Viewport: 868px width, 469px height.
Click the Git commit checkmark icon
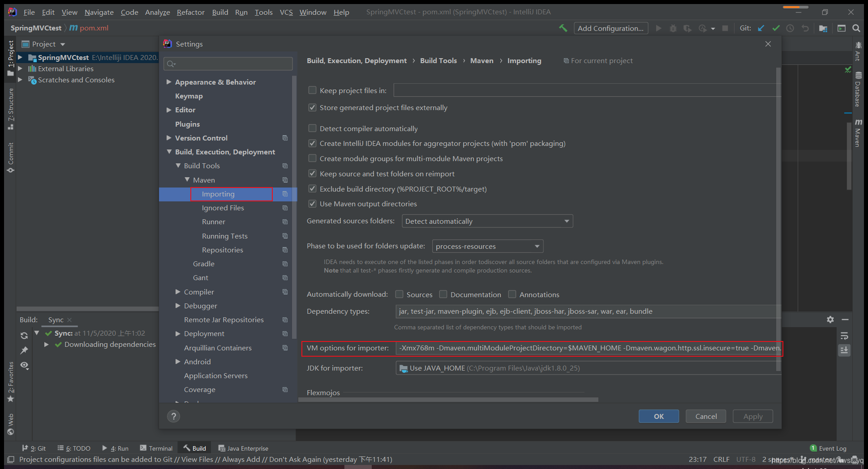776,28
